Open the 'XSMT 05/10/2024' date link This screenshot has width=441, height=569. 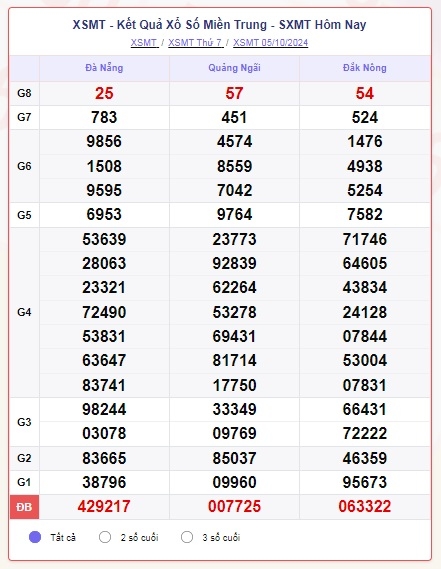pos(270,42)
